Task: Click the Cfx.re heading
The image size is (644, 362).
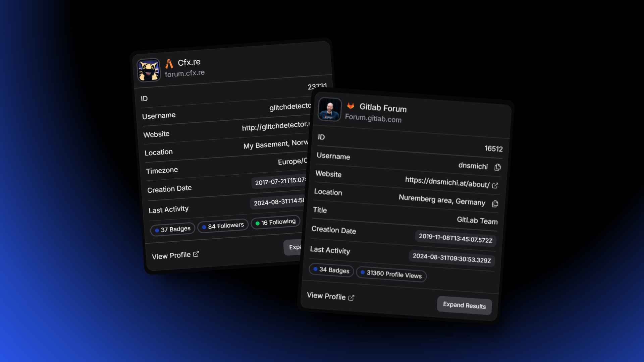Action: (189, 62)
